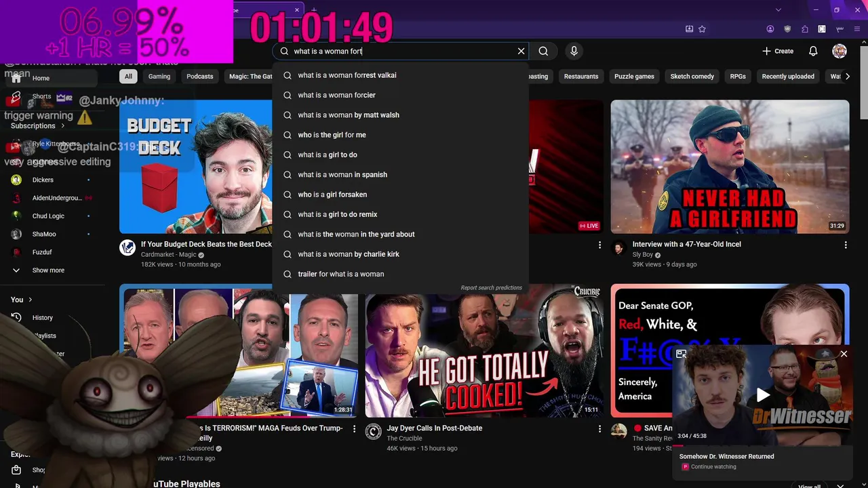Open the 'Never Had a Girlfriend' video thumbnail
The height and width of the screenshot is (488, 868).
pos(730,167)
